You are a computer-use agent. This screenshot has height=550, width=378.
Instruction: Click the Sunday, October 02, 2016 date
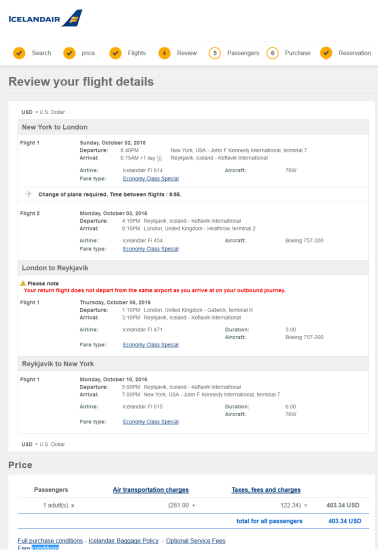tap(113, 143)
